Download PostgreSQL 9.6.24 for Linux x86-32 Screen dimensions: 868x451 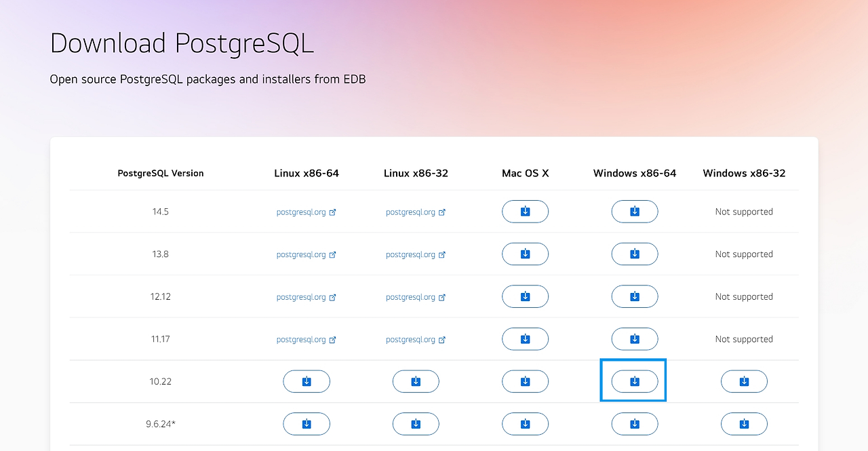click(416, 424)
